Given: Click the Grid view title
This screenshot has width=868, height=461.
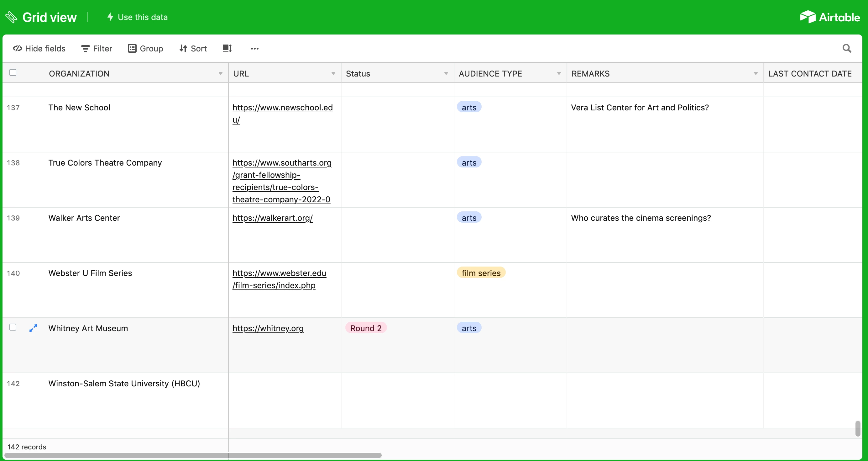Looking at the screenshot, I should click(50, 17).
